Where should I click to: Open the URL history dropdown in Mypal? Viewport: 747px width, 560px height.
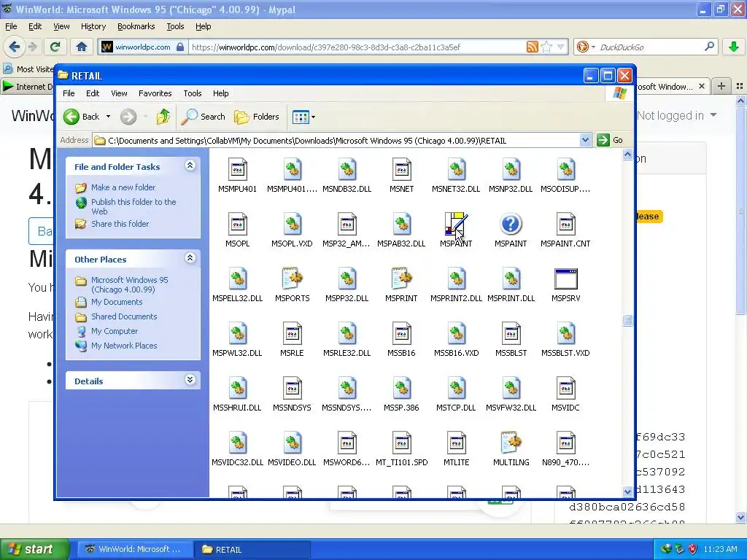tap(561, 47)
